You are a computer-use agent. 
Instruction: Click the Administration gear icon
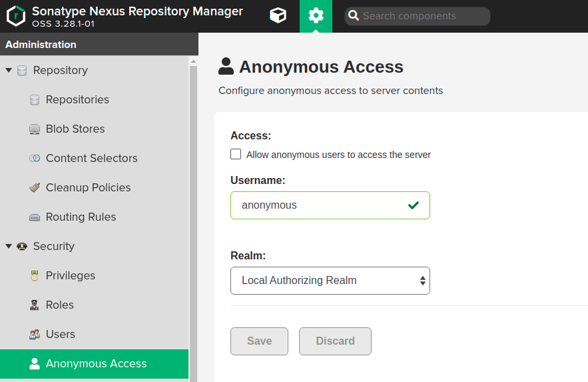click(x=316, y=16)
